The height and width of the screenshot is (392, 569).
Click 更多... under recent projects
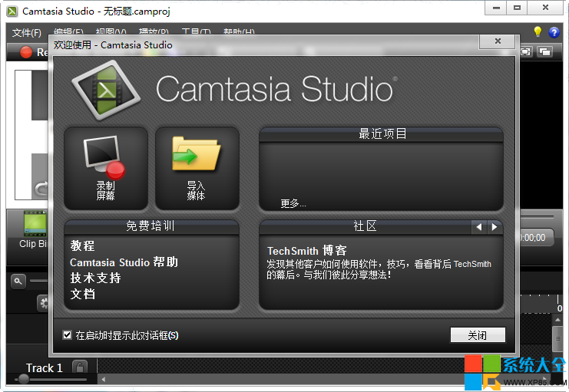pos(293,203)
